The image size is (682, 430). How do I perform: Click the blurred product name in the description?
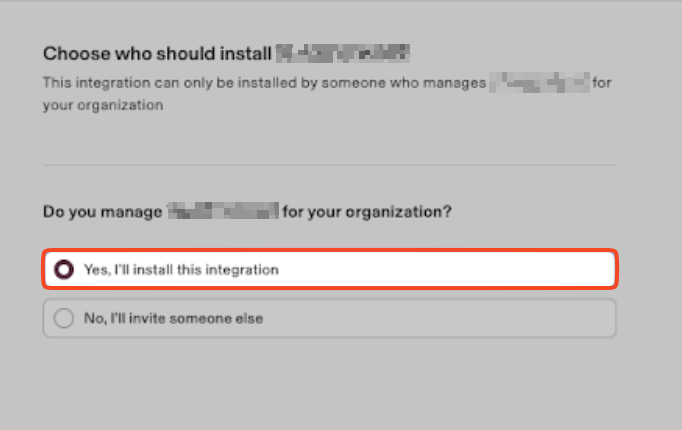click(539, 82)
